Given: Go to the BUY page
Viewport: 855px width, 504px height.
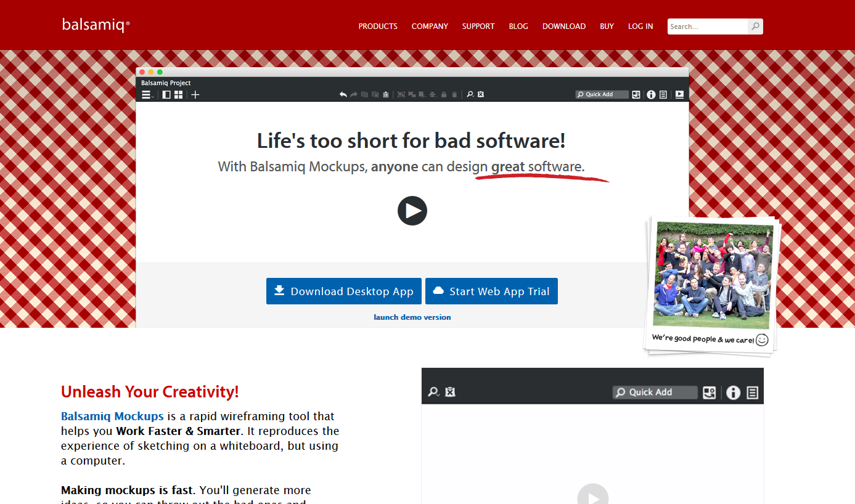Looking at the screenshot, I should pos(607,26).
